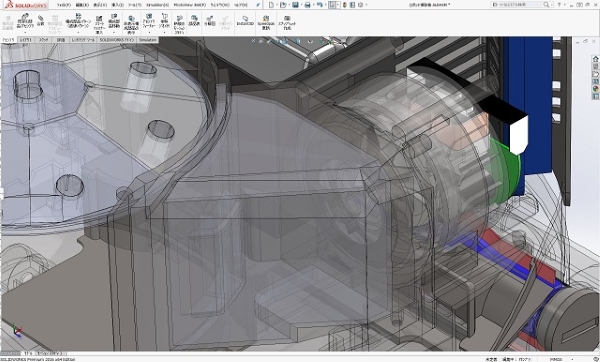The height and width of the screenshot is (362, 600).
Task: Save the document with the floppy icon
Action: point(295,5)
